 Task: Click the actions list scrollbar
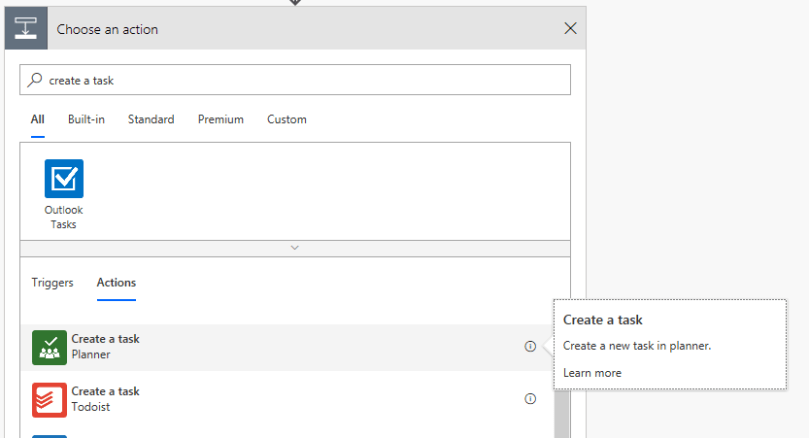562,414
